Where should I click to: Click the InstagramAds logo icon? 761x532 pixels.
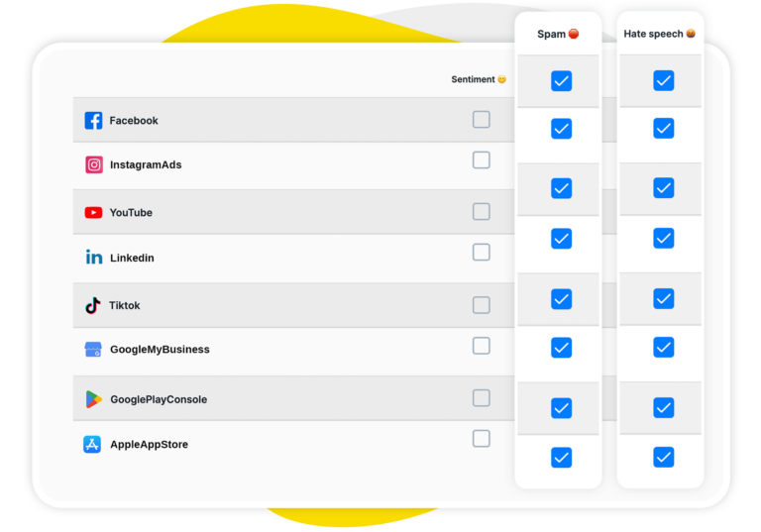pyautogui.click(x=94, y=165)
